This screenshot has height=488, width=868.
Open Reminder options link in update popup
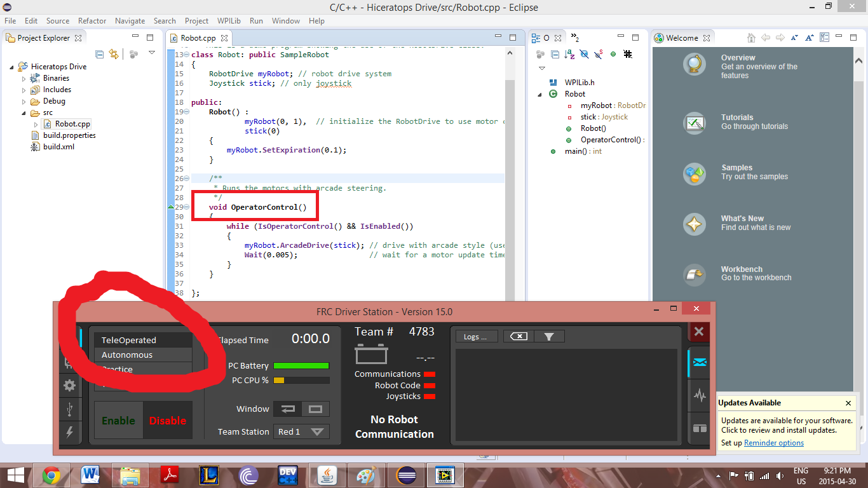pos(774,443)
